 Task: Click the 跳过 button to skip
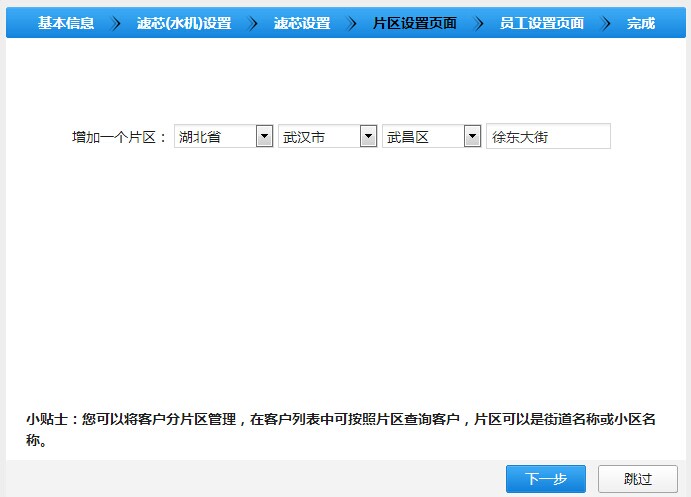click(x=637, y=479)
